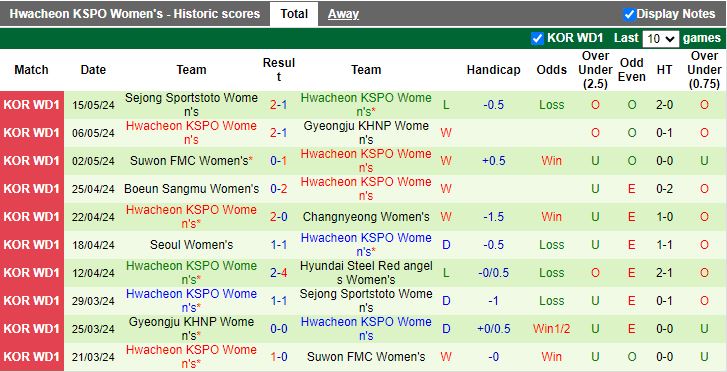Switch to the Total tab
Viewport: 727px width, 372px height.
[x=294, y=14]
